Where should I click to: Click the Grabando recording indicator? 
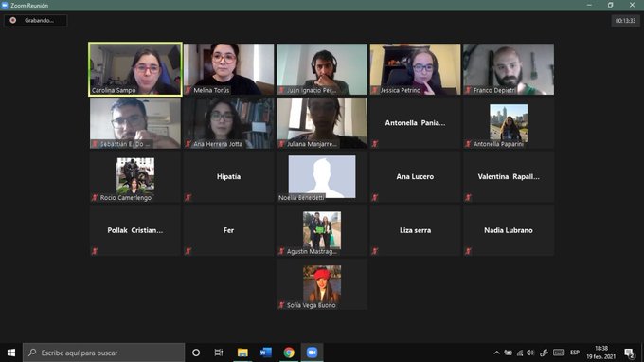(36, 20)
